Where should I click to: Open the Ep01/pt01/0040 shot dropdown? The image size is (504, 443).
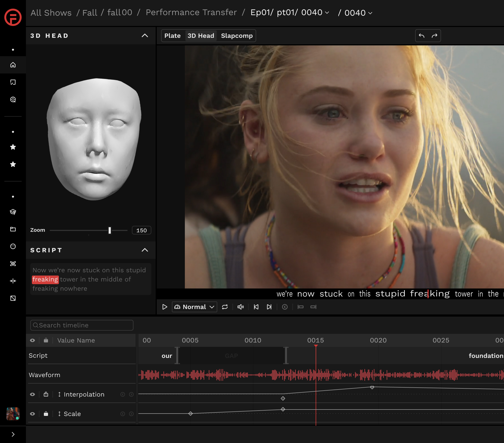pos(290,12)
